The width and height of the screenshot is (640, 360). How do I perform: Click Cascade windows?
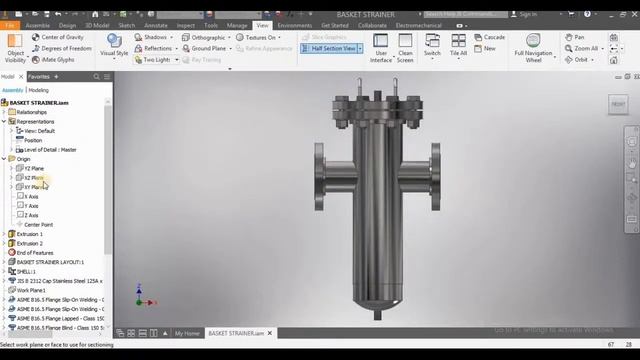[x=490, y=37]
